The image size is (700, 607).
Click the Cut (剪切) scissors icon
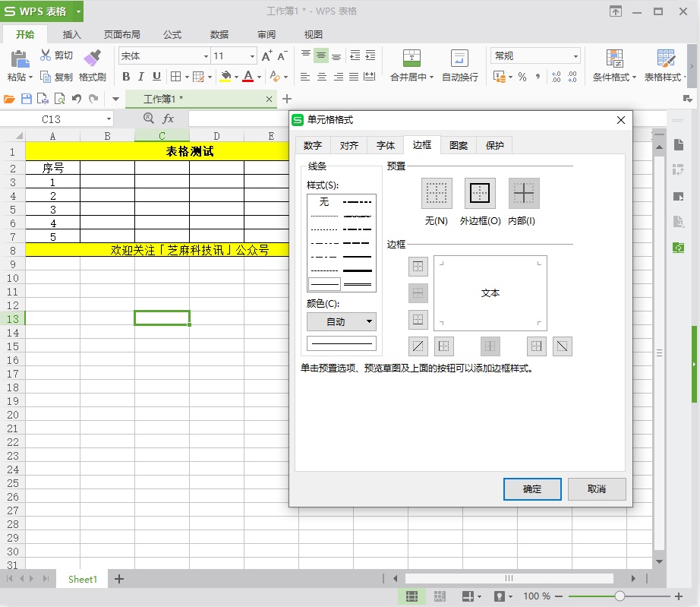46,55
